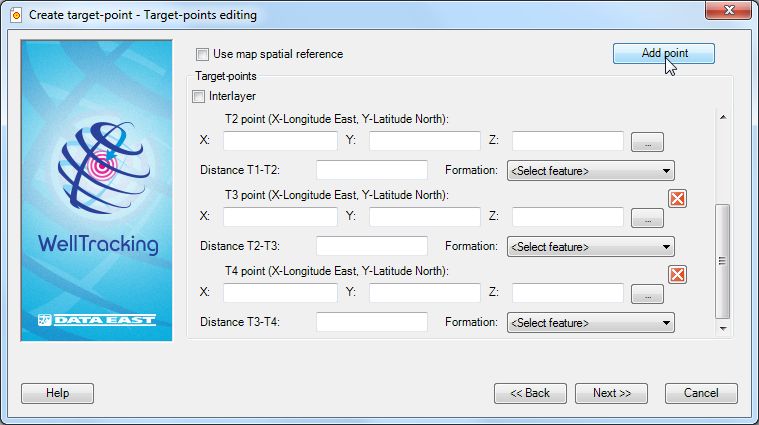Remove the T3 point with red X
759x425 pixels.
pyautogui.click(x=677, y=198)
